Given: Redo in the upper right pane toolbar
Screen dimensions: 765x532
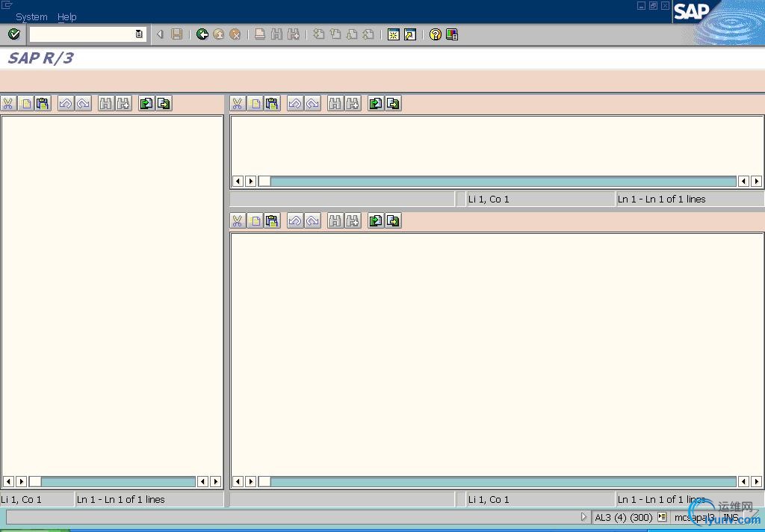Looking at the screenshot, I should 313,103.
